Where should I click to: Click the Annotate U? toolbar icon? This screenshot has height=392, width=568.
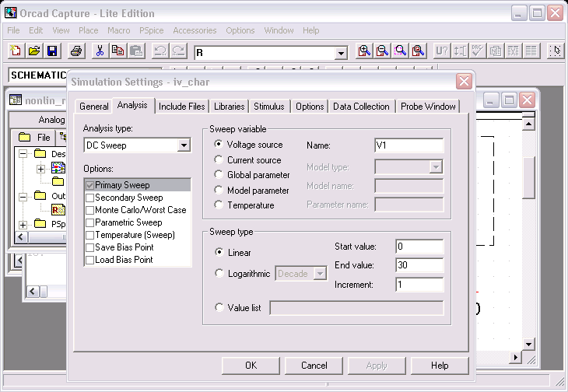click(x=442, y=51)
